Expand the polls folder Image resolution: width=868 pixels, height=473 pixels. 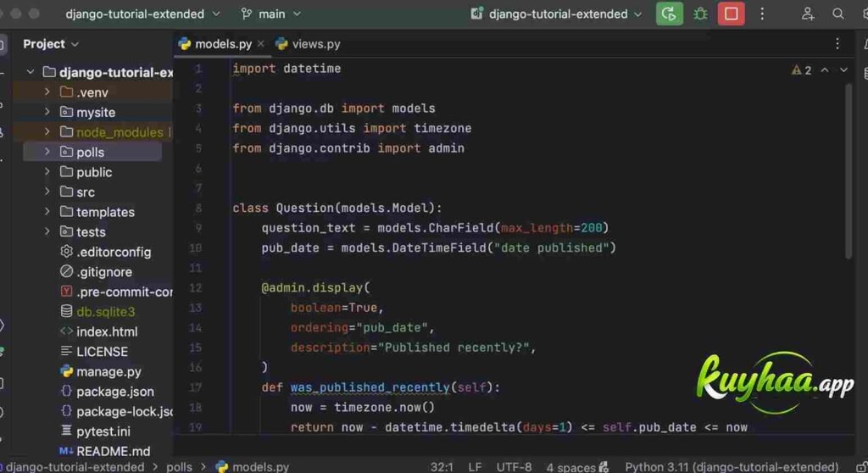47,152
